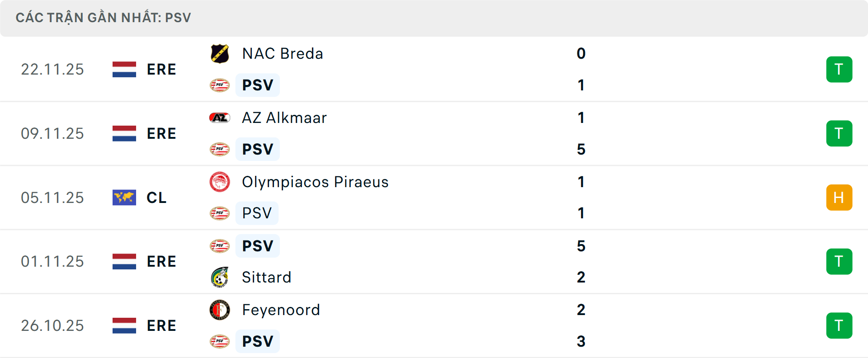Click the Sittard club crest
868x358 pixels.
tap(220, 277)
